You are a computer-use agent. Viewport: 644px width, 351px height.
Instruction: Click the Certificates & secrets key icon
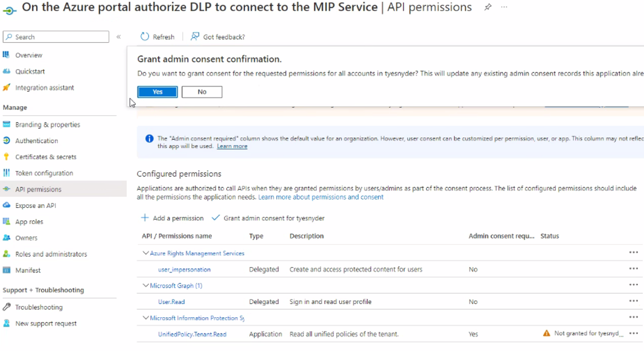coord(6,156)
